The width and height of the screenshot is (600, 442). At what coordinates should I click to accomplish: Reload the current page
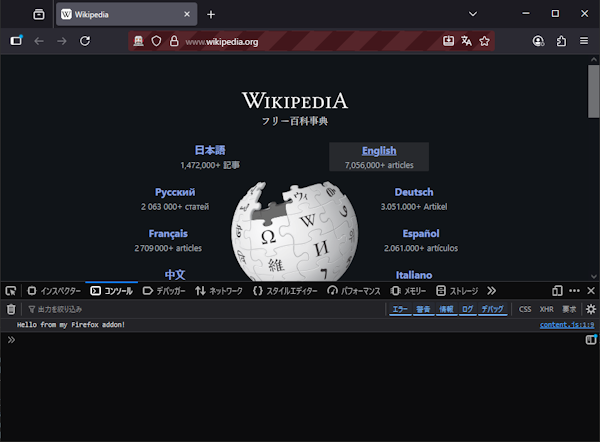85,41
